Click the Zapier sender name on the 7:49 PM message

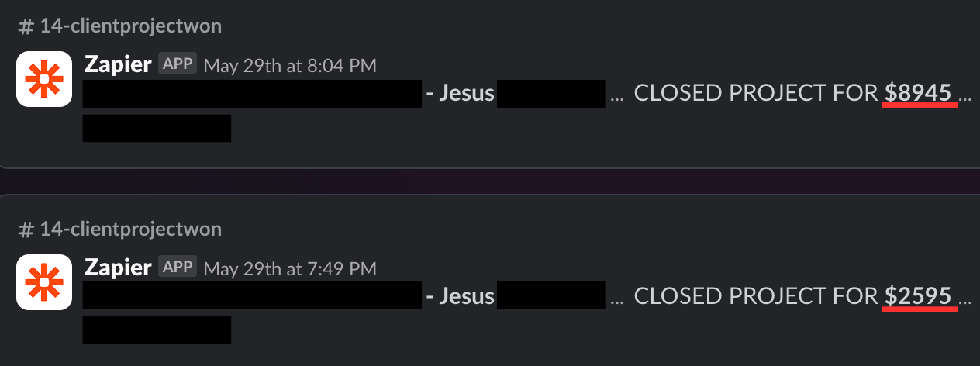(x=117, y=268)
